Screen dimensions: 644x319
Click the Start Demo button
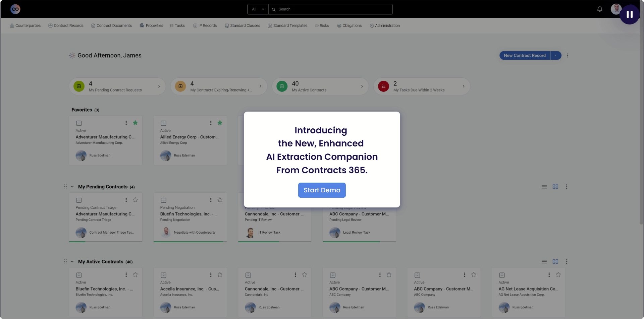(322, 190)
